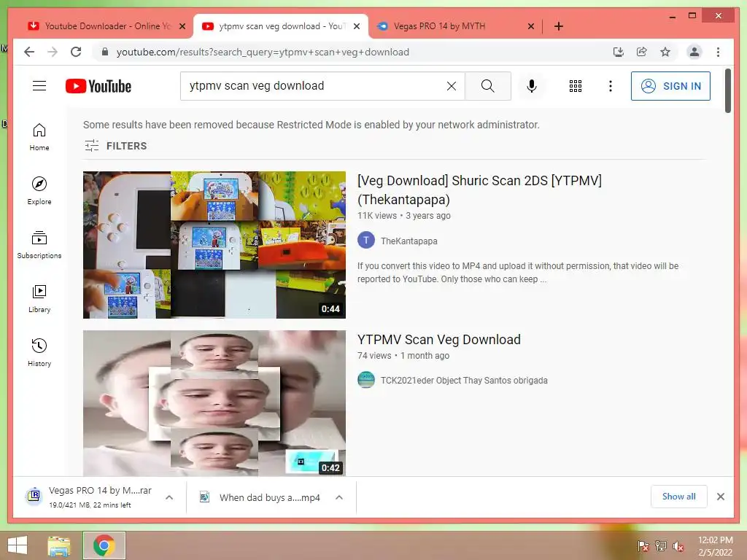Screen dimensions: 747x560
Task: Click the browser URL address field
Action: coord(352,52)
